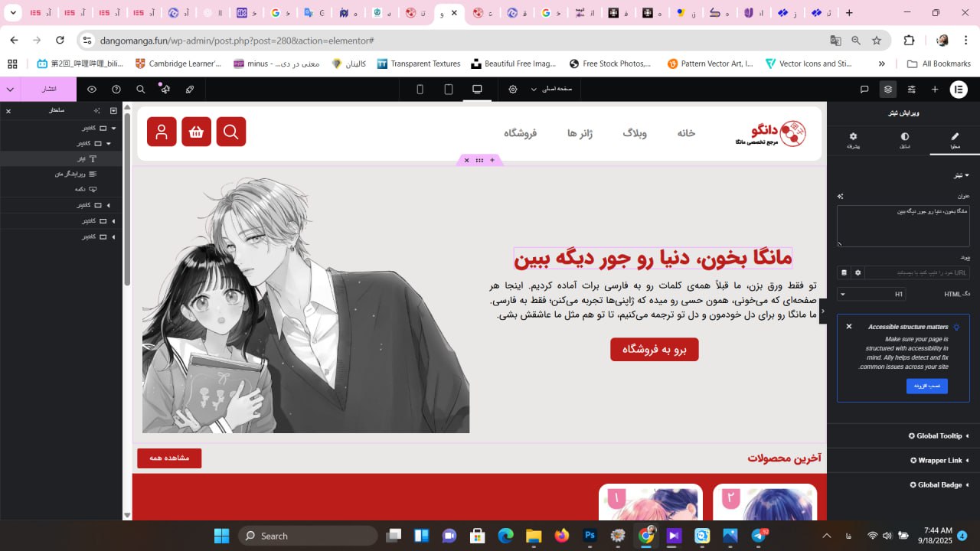This screenshot has width=980, height=551.
Task: Expand the Wrapper Link section
Action: [x=939, y=461]
